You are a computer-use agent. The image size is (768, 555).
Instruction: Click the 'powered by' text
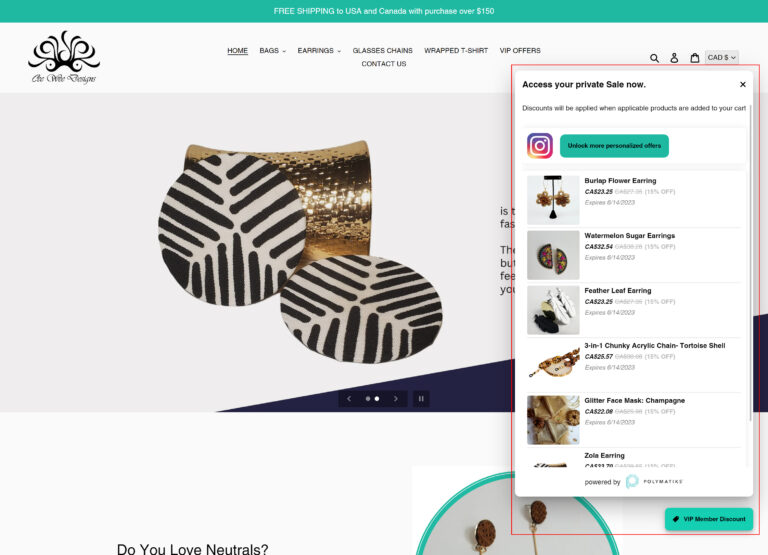click(602, 482)
